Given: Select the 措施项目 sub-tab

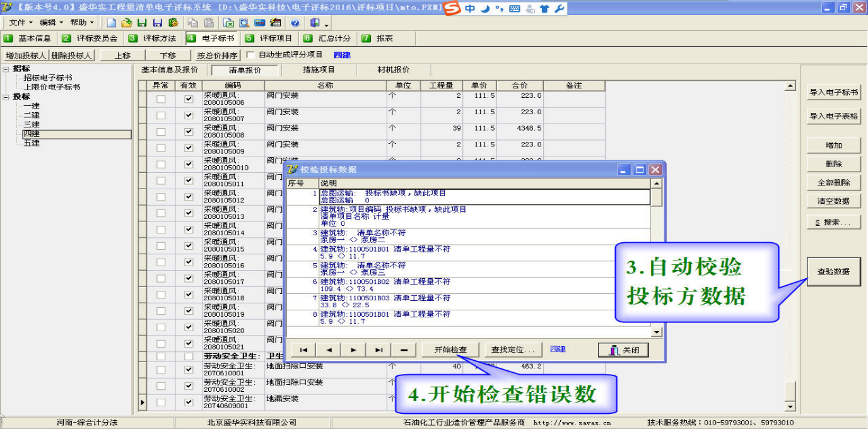Looking at the screenshot, I should (319, 70).
